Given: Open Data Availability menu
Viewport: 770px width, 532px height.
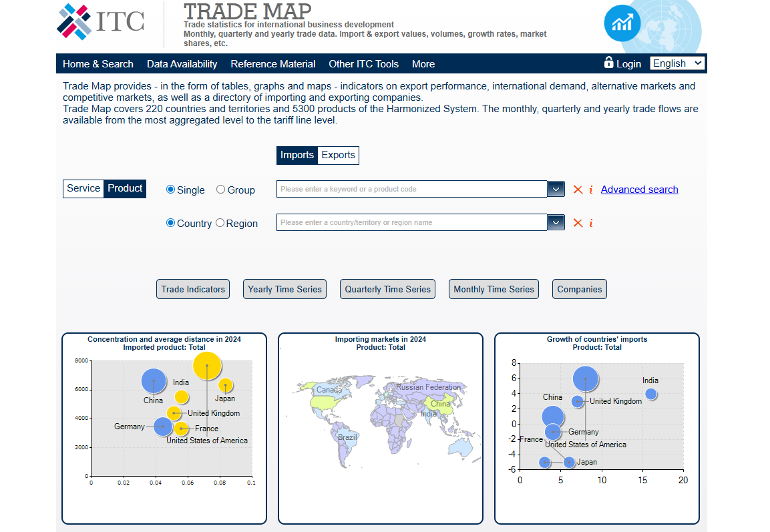Looking at the screenshot, I should click(182, 64).
